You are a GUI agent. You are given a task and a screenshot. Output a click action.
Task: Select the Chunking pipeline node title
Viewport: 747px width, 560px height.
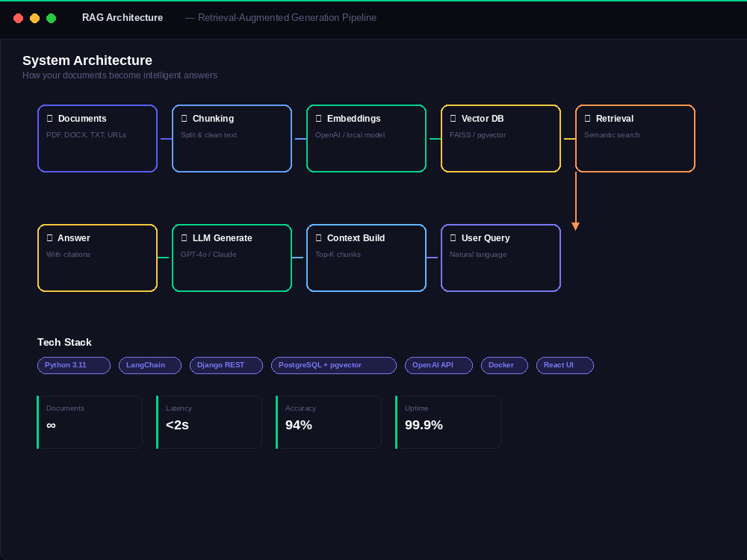click(213, 119)
